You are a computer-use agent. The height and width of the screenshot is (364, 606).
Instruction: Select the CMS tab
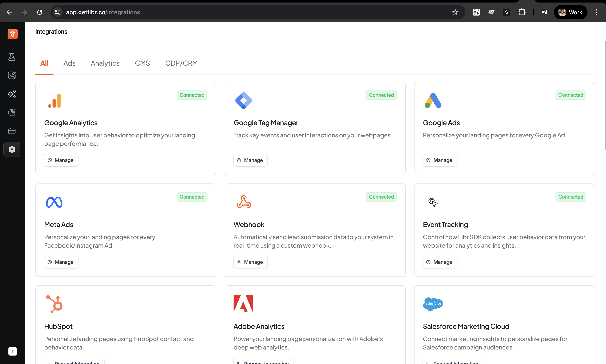pyautogui.click(x=142, y=63)
